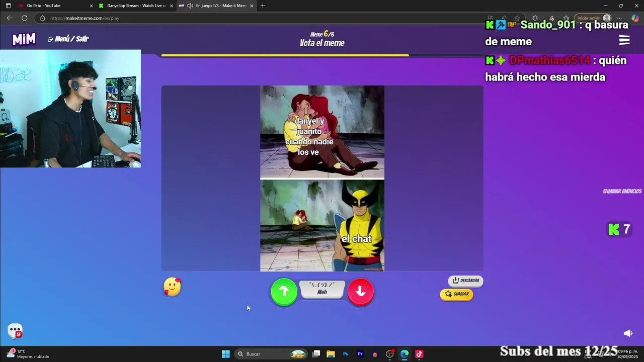Close the Danyellop Stream tab

(172, 6)
